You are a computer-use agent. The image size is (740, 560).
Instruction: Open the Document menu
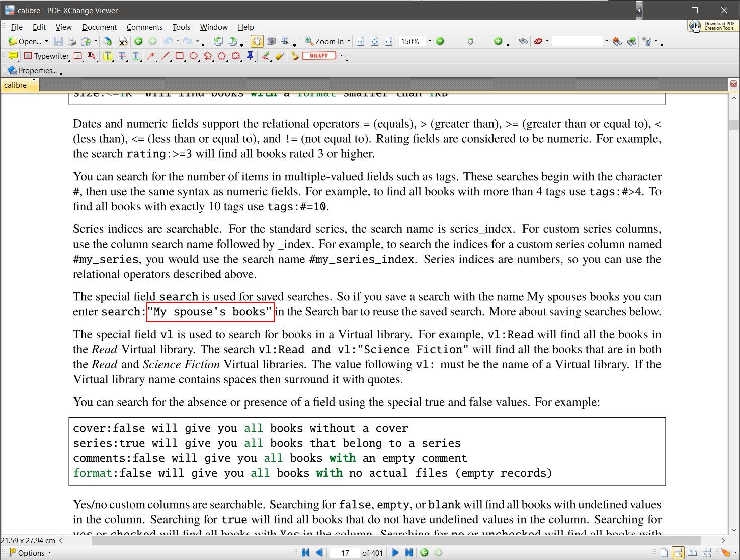coord(99,27)
